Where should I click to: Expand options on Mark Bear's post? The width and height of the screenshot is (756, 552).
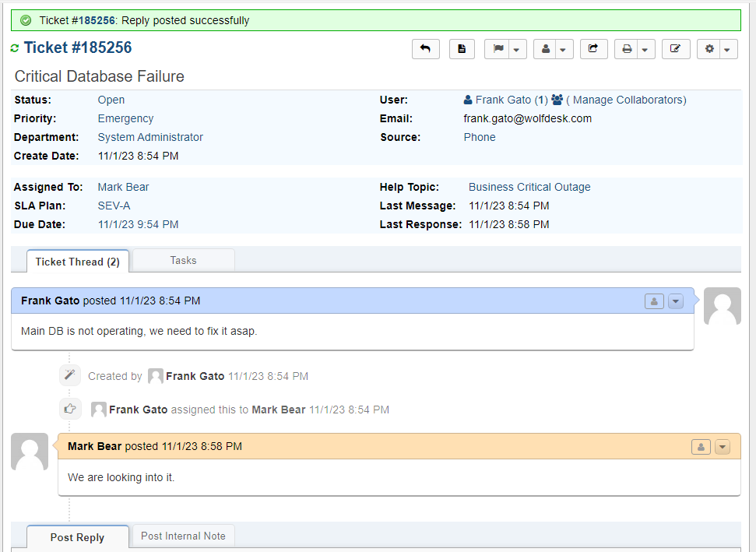click(x=723, y=446)
